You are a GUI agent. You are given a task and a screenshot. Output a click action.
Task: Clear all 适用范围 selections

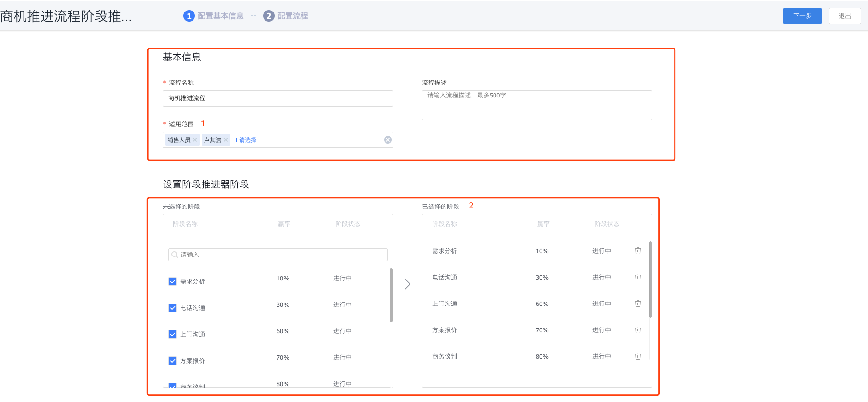[388, 140]
